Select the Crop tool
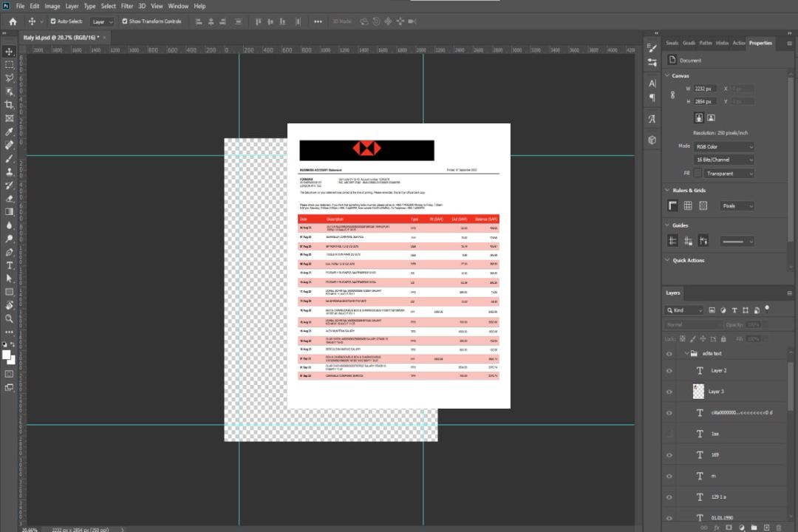The height and width of the screenshot is (532, 798). pyautogui.click(x=10, y=105)
